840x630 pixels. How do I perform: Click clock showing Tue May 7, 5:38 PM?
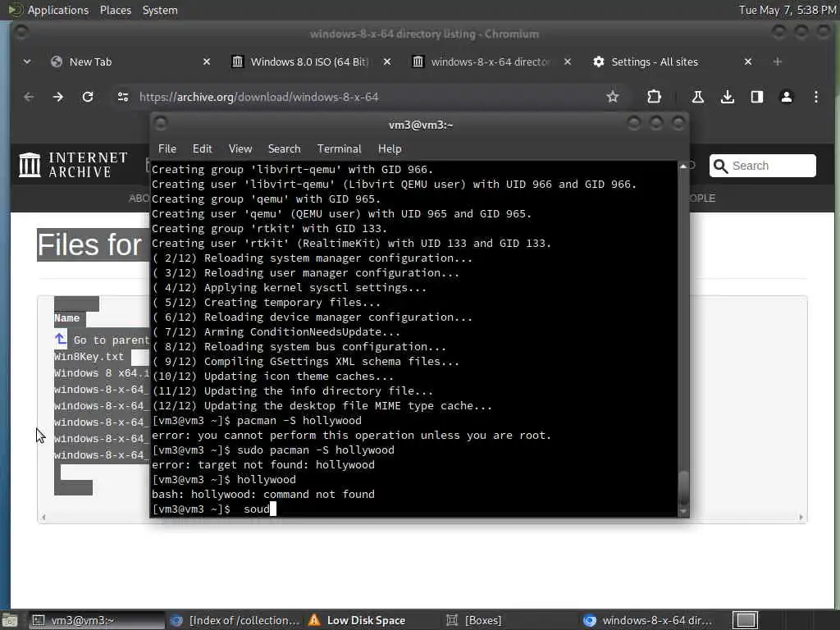point(787,10)
